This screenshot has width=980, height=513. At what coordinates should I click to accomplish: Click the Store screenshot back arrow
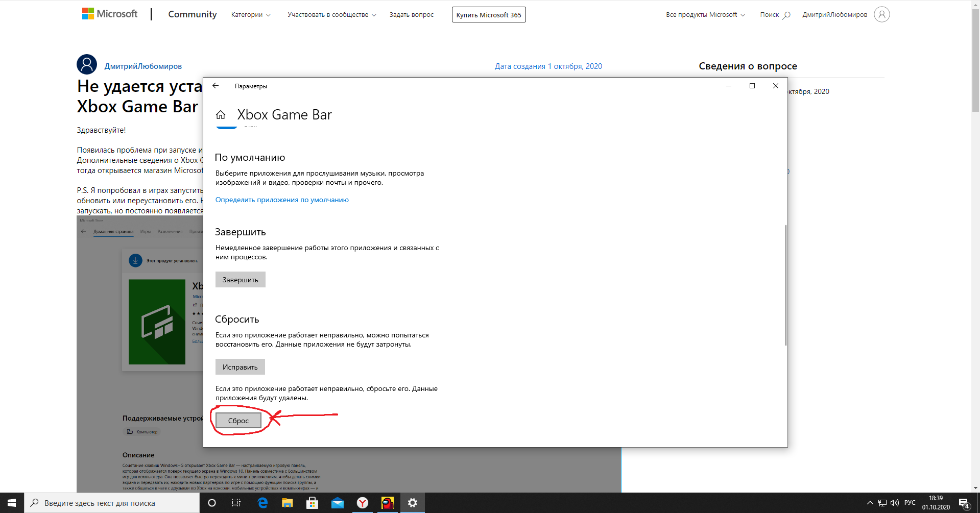point(83,231)
